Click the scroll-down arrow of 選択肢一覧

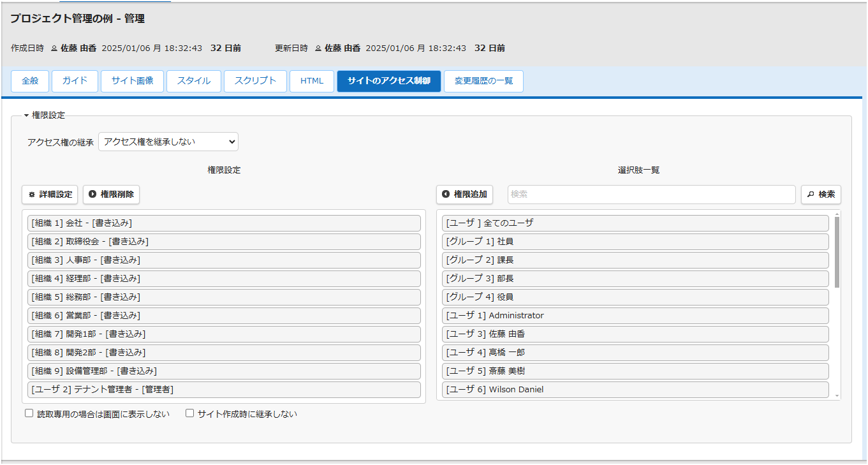point(837,396)
